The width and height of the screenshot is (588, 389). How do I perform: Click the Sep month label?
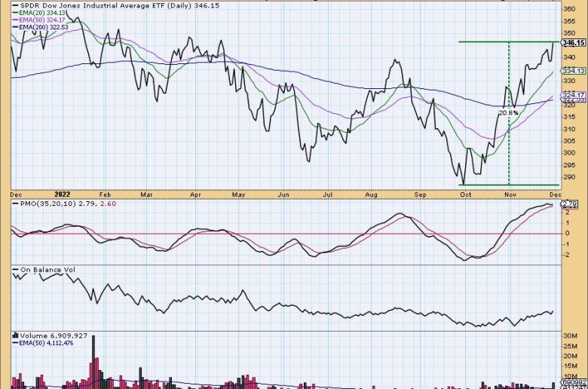tap(421, 194)
